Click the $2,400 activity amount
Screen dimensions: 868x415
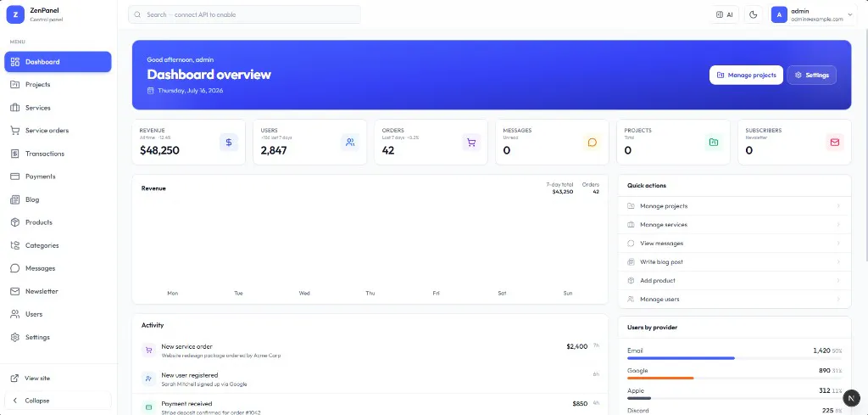coord(576,346)
